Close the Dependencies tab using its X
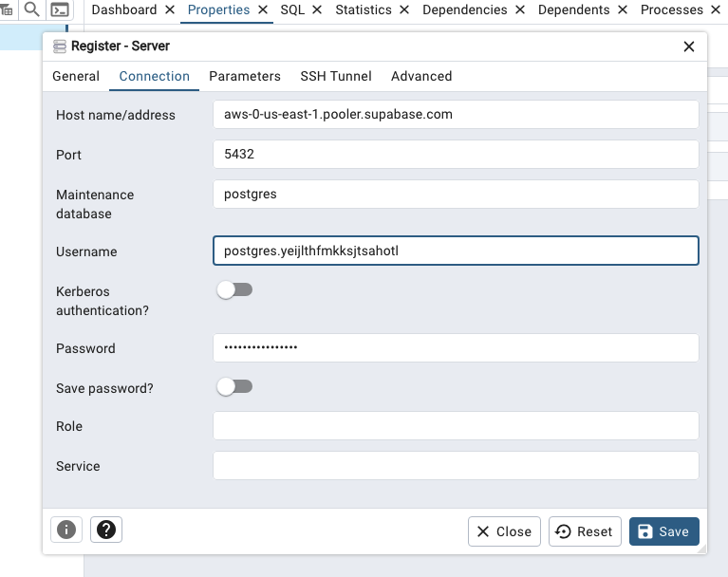The width and height of the screenshot is (728, 577). (x=520, y=10)
